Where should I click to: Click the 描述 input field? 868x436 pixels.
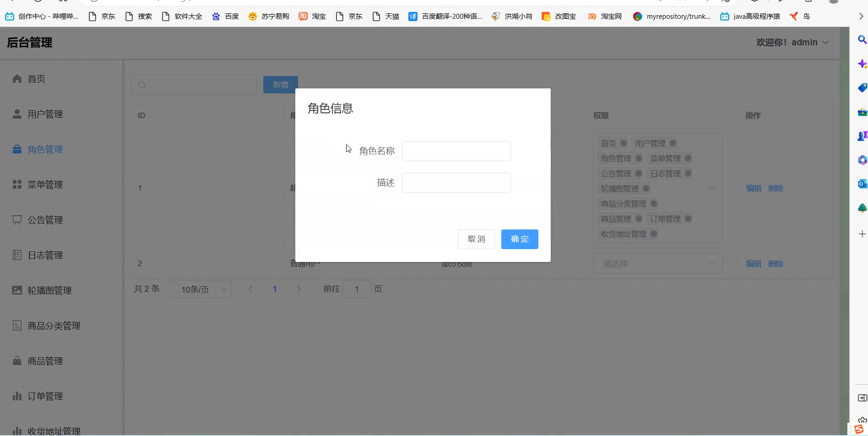[456, 183]
